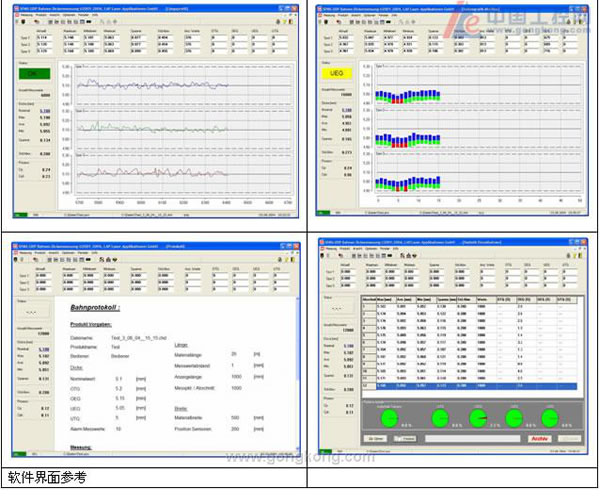Select the highlighted blue row 12 in table
Image resolution: width=600 pixels, height=497 pixels.
tap(470, 386)
